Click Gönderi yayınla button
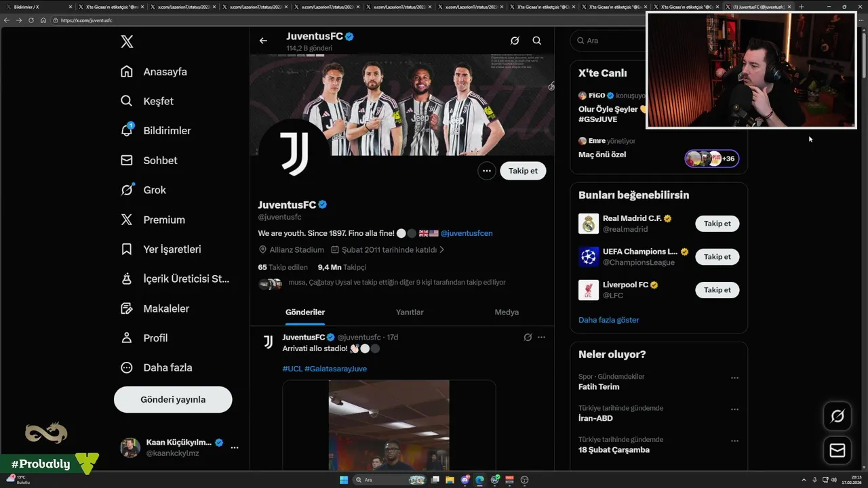 tap(173, 400)
